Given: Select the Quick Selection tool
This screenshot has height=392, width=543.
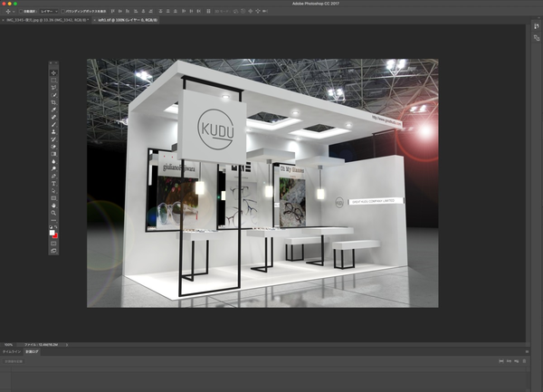Looking at the screenshot, I should click(x=53, y=95).
